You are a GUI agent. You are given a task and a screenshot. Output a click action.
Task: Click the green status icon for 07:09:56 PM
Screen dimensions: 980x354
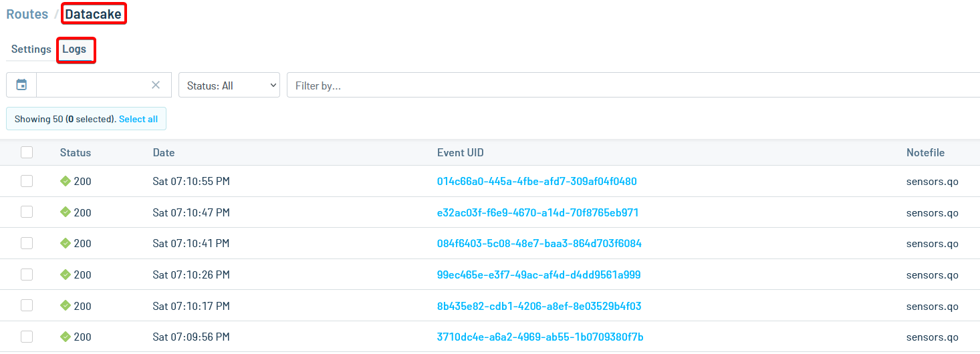66,337
